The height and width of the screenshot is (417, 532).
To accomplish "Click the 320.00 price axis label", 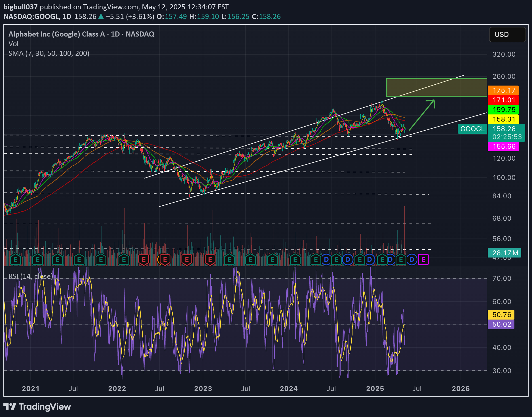I will 504,54.
